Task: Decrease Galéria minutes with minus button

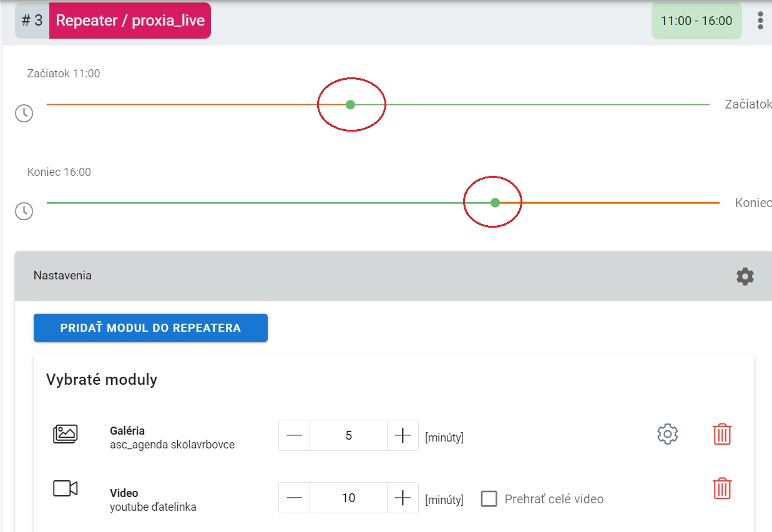Action: point(295,435)
